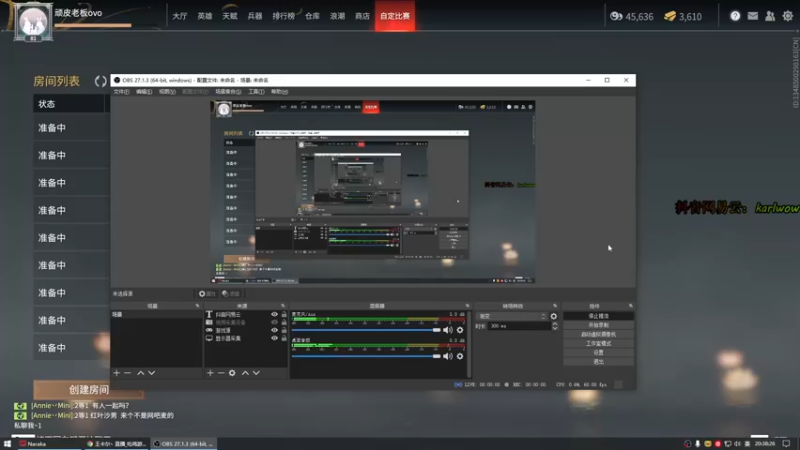Pop out the Controls dock panel
The image size is (800, 450).
631,306
